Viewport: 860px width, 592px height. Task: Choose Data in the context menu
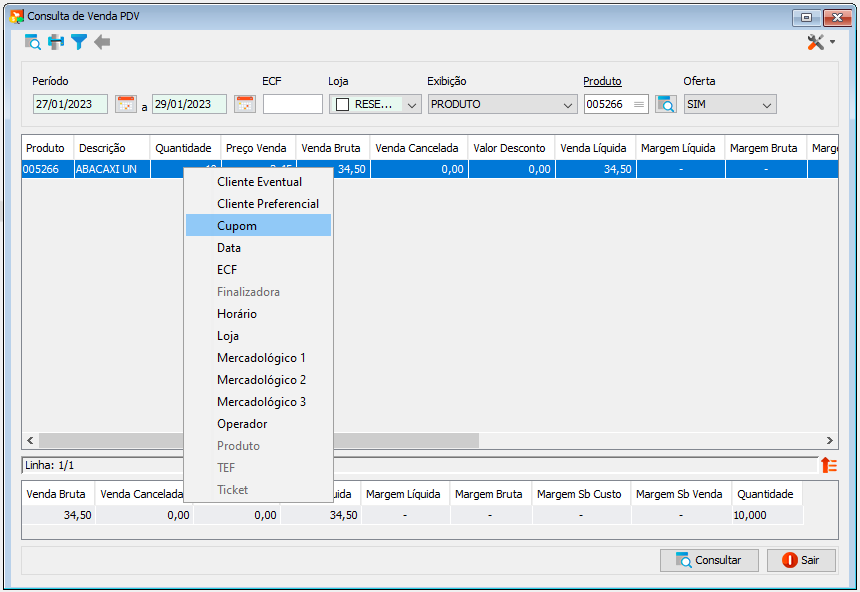pyautogui.click(x=258, y=247)
